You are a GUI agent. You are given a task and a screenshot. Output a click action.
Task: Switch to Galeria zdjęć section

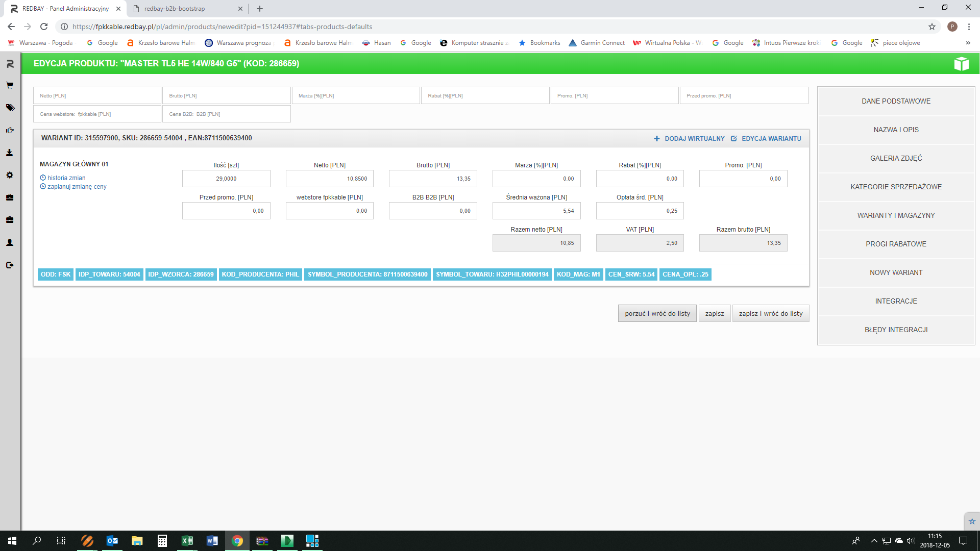pos(896,158)
